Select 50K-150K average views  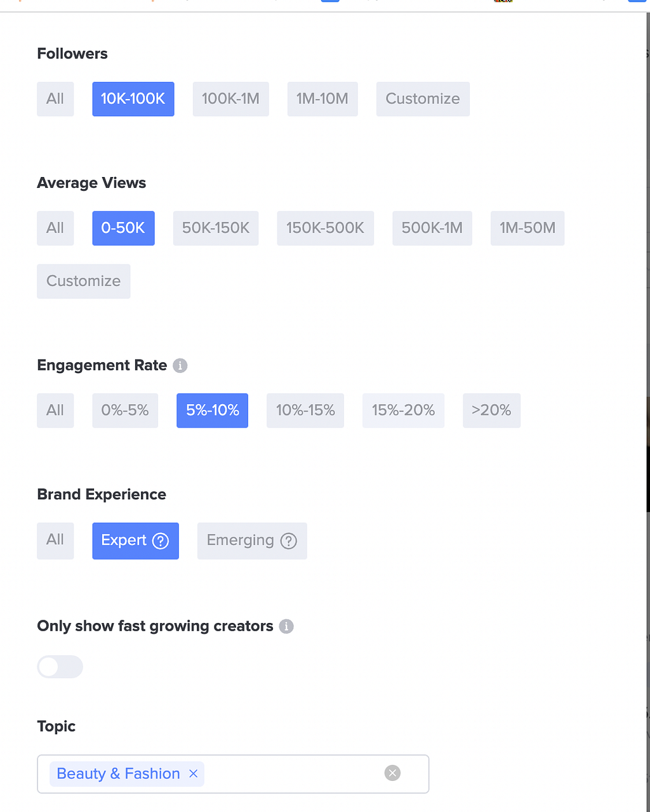[216, 228]
